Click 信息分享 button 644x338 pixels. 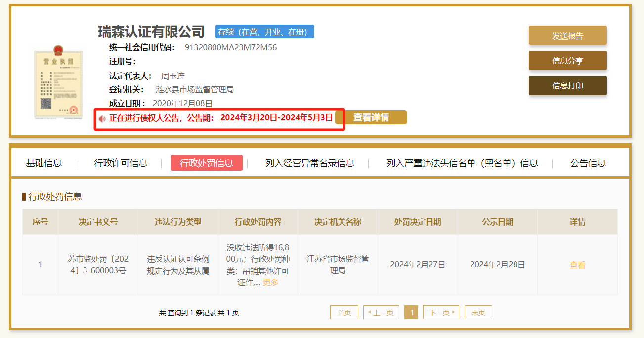pos(567,61)
